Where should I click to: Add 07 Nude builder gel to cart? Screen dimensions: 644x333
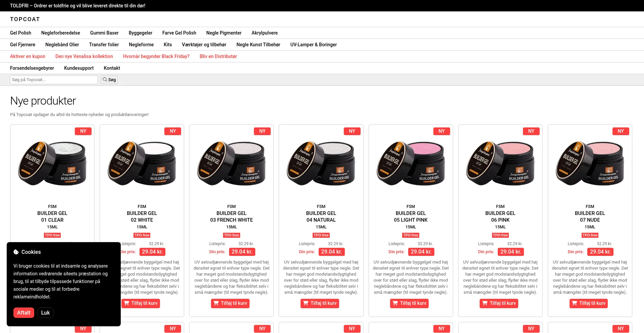[x=588, y=303]
